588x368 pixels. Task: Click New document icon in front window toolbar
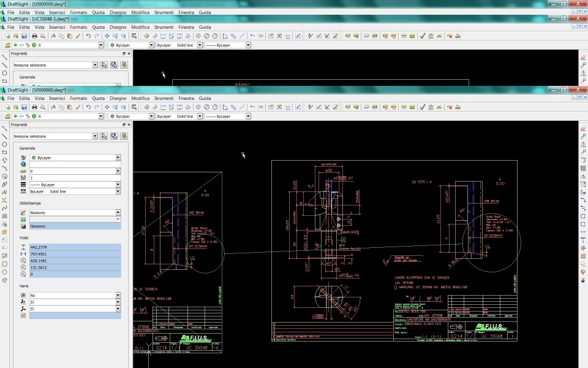click(x=7, y=107)
